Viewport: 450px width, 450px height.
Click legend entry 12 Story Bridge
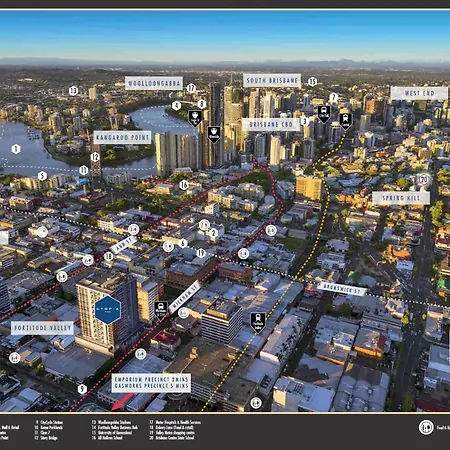tap(46, 438)
